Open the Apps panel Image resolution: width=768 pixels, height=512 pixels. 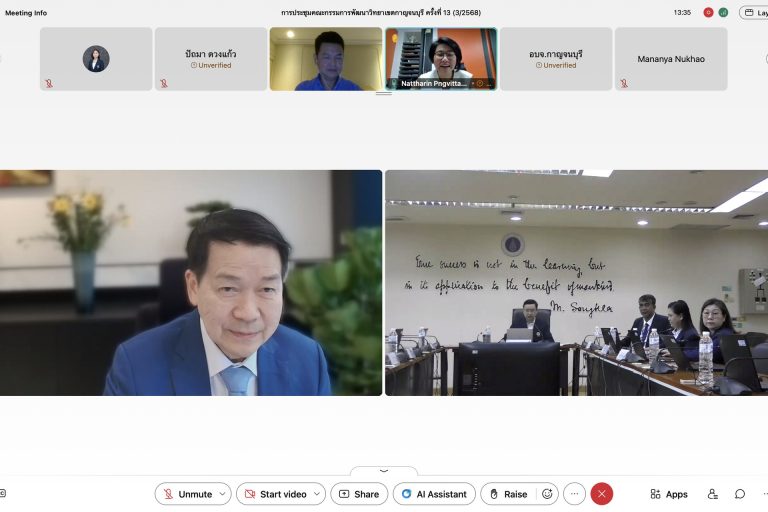[669, 494]
